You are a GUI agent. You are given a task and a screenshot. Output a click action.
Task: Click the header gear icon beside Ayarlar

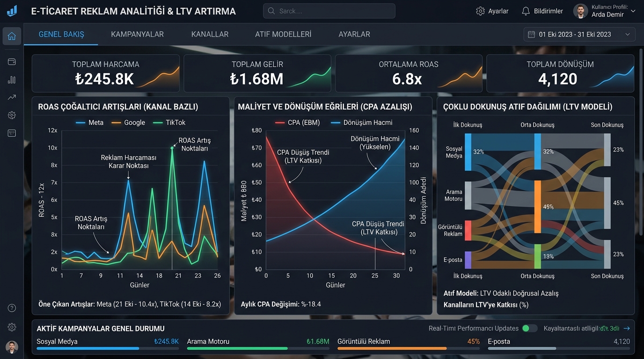coord(480,11)
